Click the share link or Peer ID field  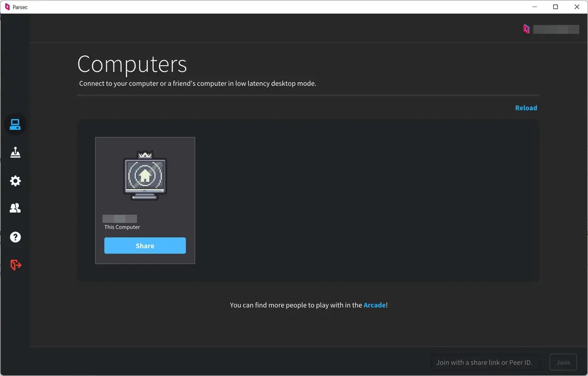tap(485, 362)
